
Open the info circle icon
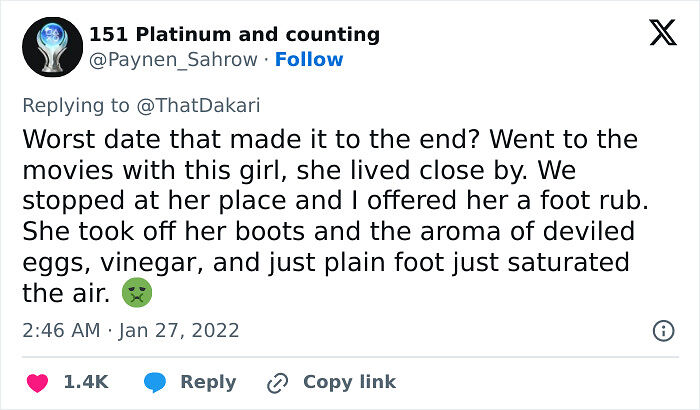[662, 330]
